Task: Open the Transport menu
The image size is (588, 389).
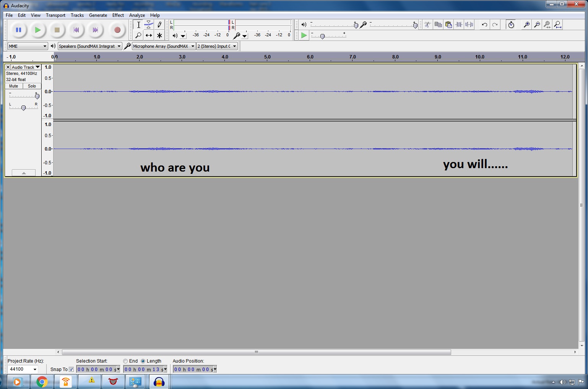Action: pyautogui.click(x=55, y=15)
